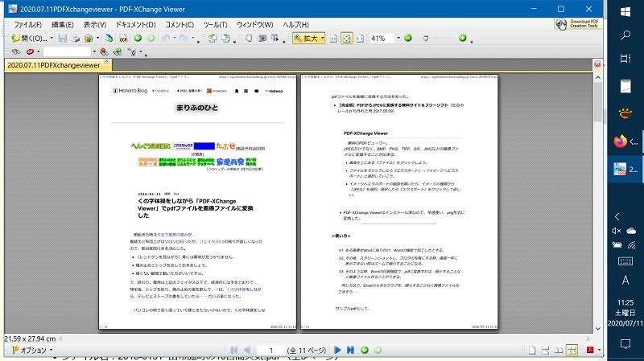644x361 pixels.
Task: Open the zoom percentage dropdown arrow
Action: 398,38
